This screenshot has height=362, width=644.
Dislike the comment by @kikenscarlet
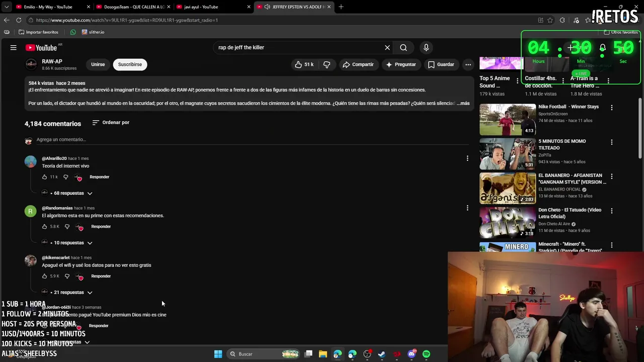click(67, 276)
